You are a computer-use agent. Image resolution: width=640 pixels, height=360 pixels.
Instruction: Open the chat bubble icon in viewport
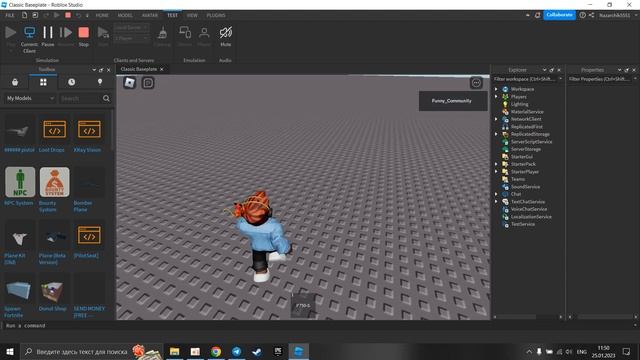click(148, 83)
